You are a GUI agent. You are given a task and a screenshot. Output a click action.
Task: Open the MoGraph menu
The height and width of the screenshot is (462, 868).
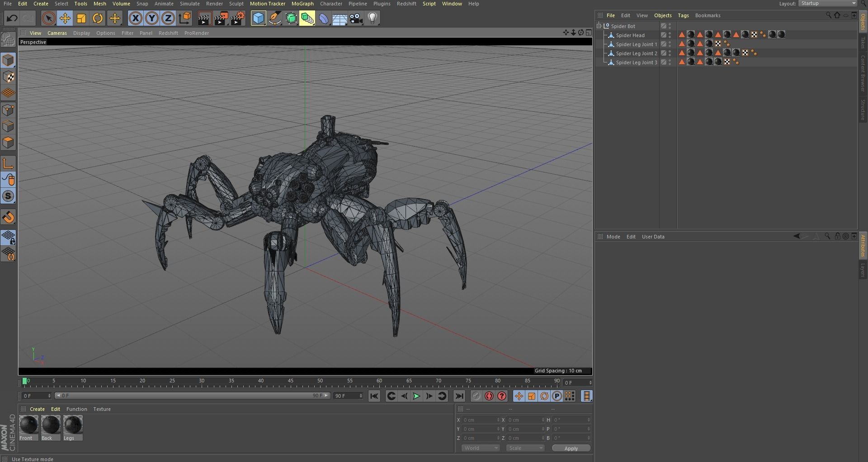coord(302,4)
